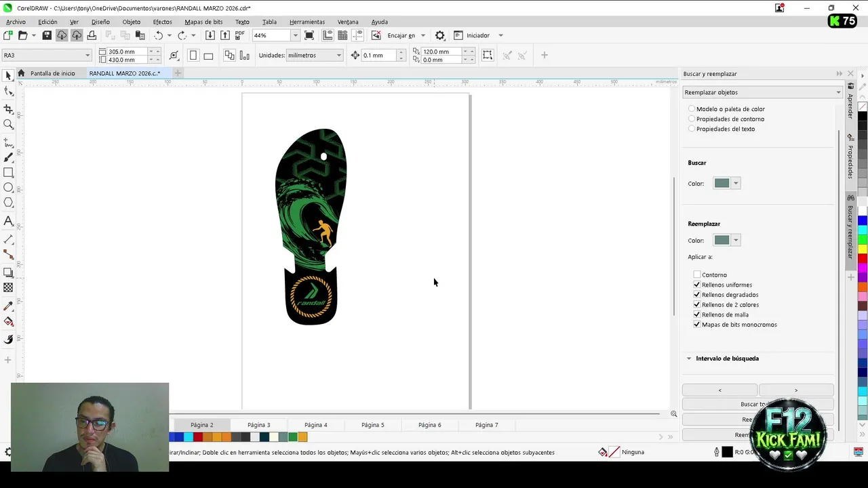The width and height of the screenshot is (868, 488).
Task: Select the Interactive Fill bucket tool
Action: point(8,321)
